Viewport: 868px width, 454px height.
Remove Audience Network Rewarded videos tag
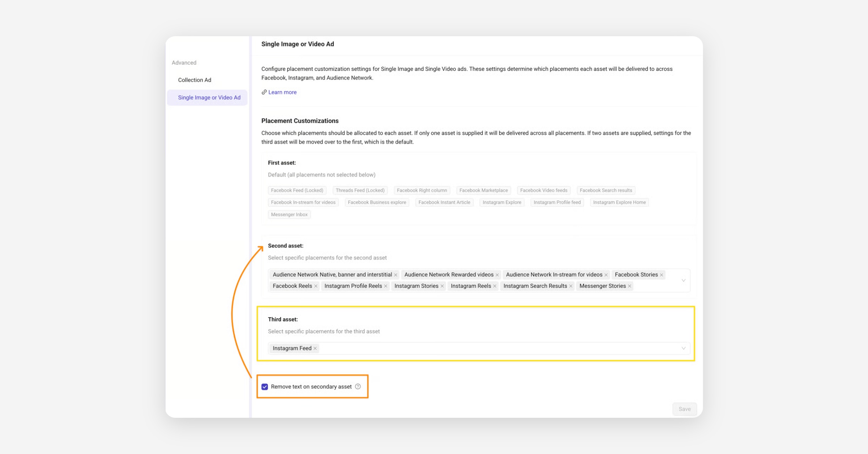tap(497, 275)
